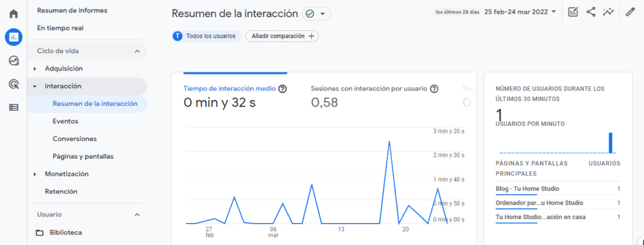Open the Explore icon in left rail
Image resolution: width=644 pixels, height=245 pixels.
pos(14,61)
